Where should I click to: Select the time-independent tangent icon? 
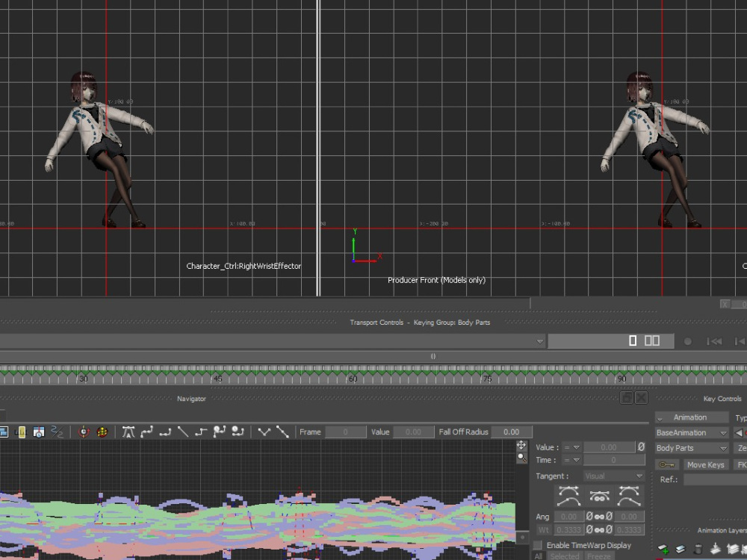point(238,432)
